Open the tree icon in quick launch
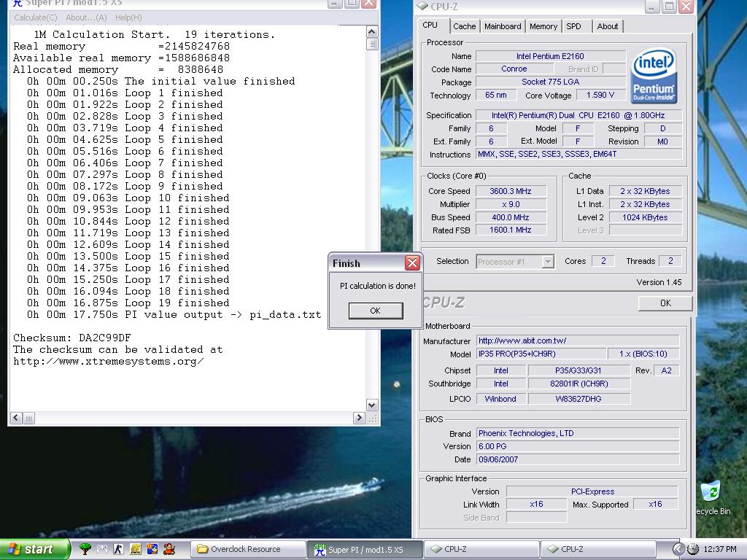 click(x=86, y=549)
